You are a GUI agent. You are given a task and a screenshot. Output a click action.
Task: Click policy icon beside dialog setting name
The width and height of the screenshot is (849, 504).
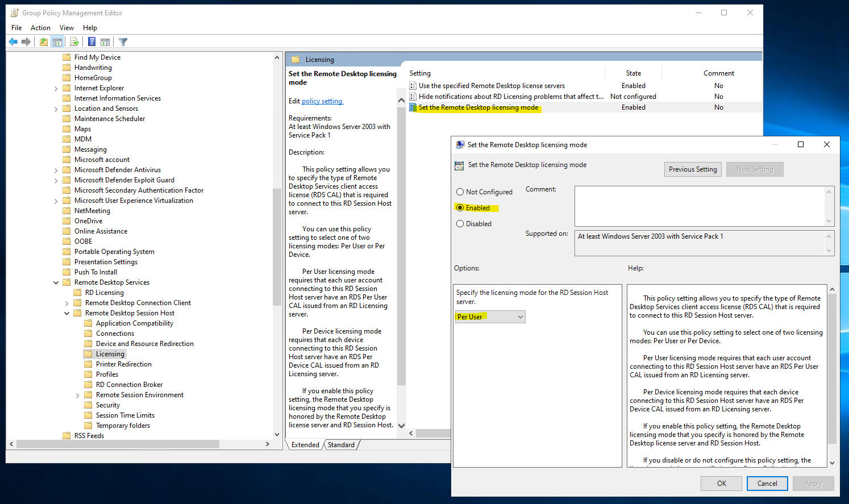[459, 165]
